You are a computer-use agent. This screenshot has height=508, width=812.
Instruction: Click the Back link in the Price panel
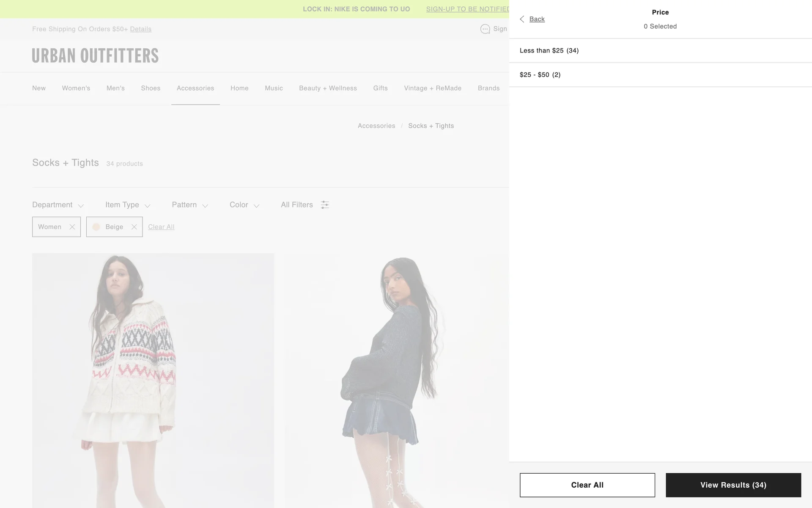click(537, 19)
